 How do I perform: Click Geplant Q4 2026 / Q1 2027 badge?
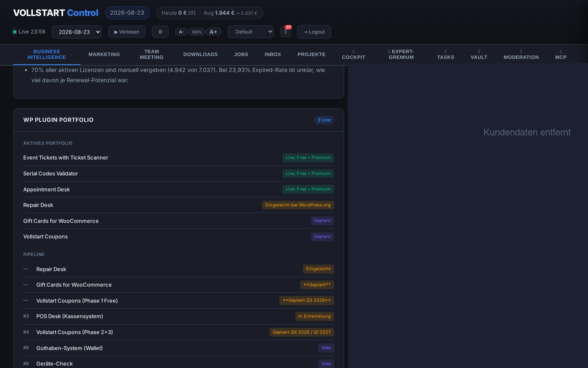[302, 332]
